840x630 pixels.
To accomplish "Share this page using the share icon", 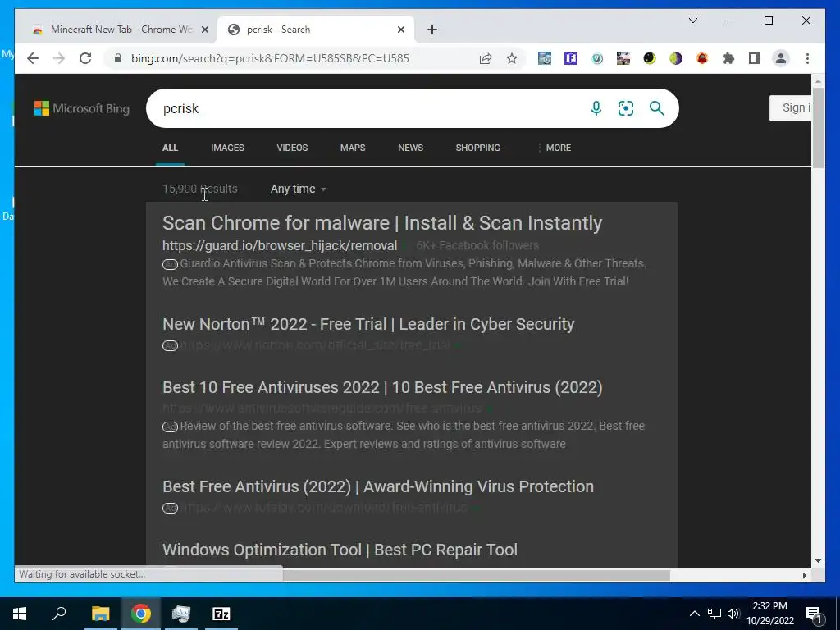I will (486, 58).
